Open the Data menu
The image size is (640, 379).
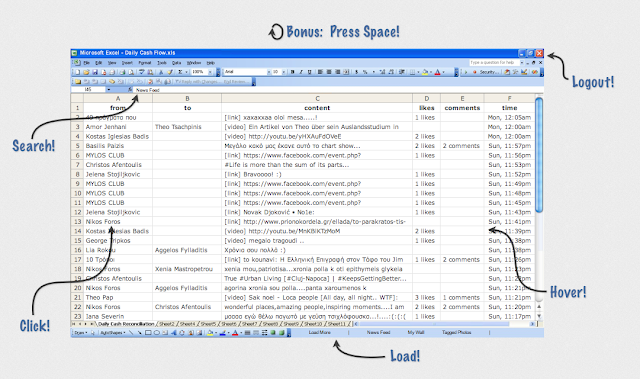pyautogui.click(x=176, y=63)
